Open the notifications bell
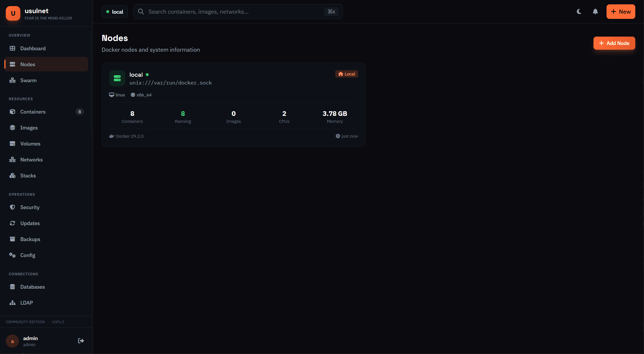Viewport: 644px width, 354px height. click(595, 12)
